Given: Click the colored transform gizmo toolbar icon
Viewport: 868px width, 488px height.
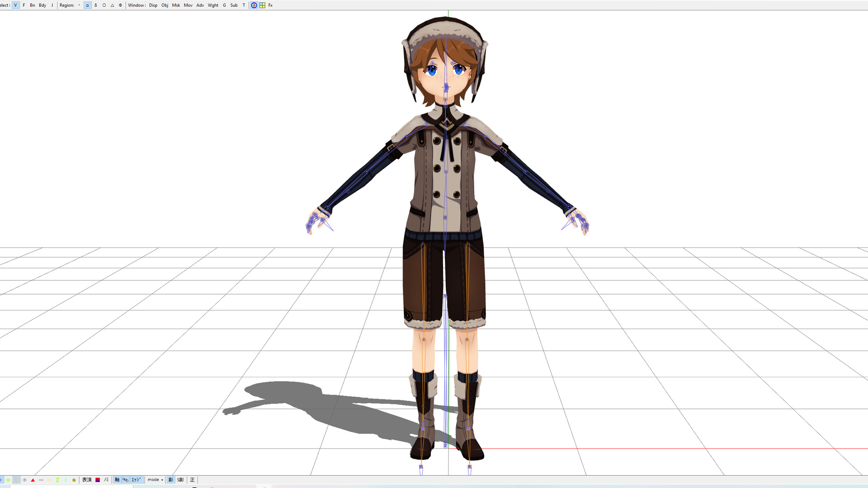Looking at the screenshot, I should pos(254,5).
